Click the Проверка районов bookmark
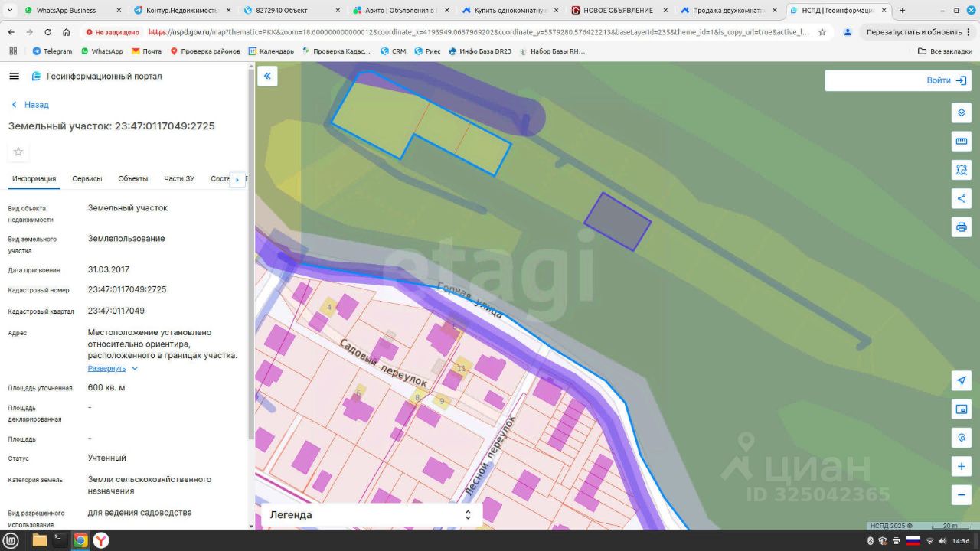The width and height of the screenshot is (980, 551). (204, 51)
